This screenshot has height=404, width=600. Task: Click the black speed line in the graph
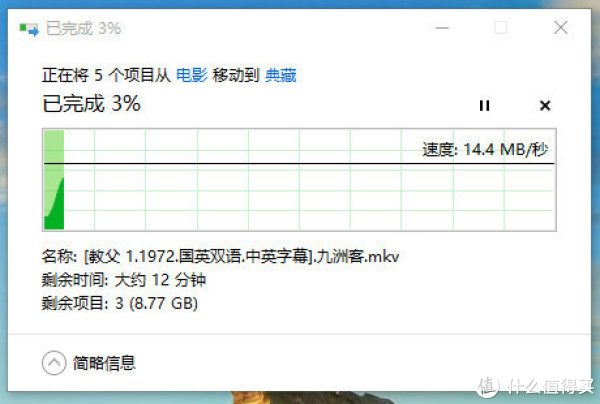(299, 163)
